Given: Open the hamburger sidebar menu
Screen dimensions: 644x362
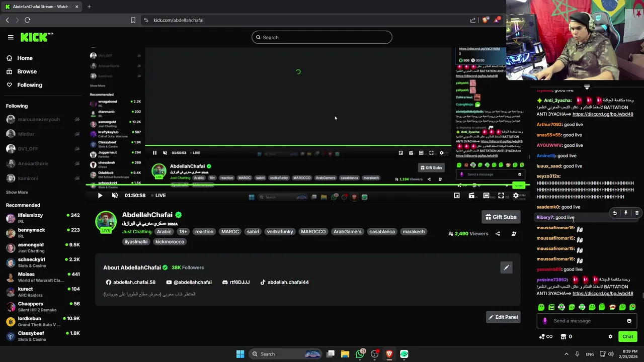Looking at the screenshot, I should click(x=11, y=37).
